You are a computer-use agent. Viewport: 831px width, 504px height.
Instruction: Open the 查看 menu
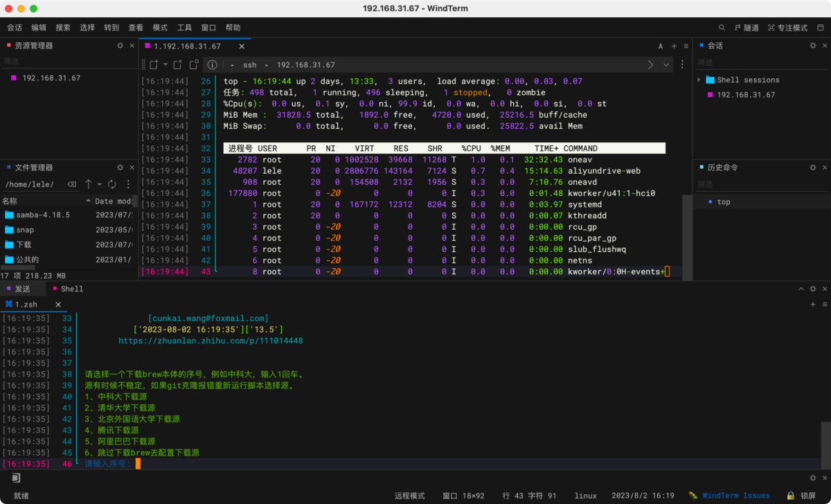pyautogui.click(x=136, y=28)
